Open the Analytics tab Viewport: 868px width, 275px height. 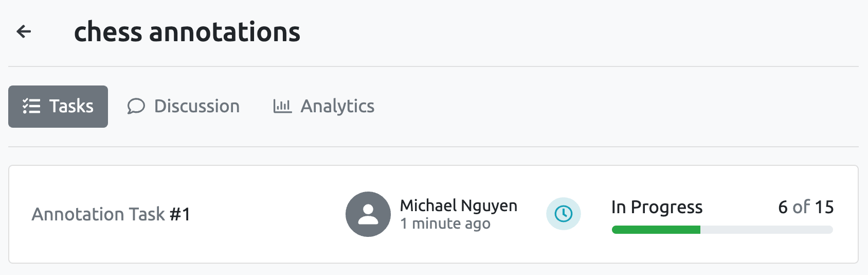coord(337,107)
